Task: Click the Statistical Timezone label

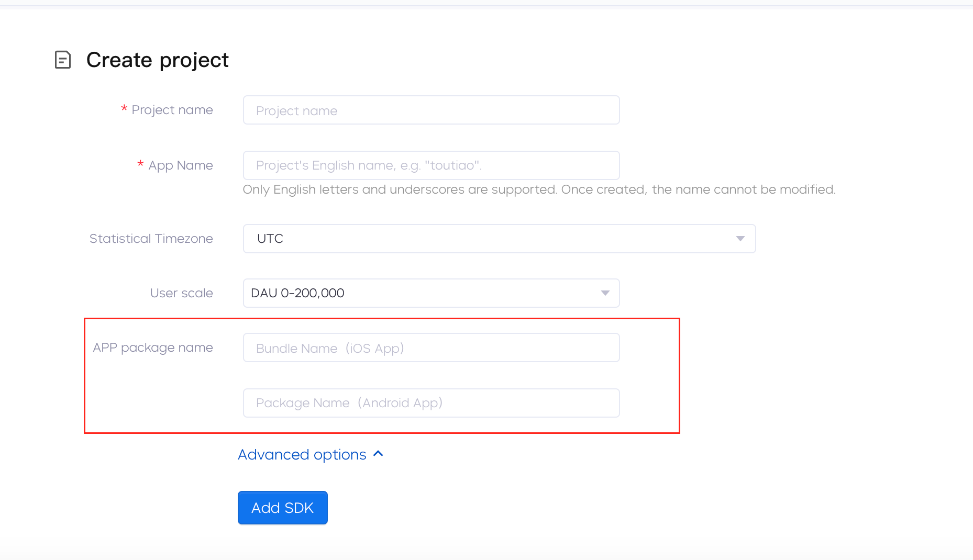Action: pos(151,239)
